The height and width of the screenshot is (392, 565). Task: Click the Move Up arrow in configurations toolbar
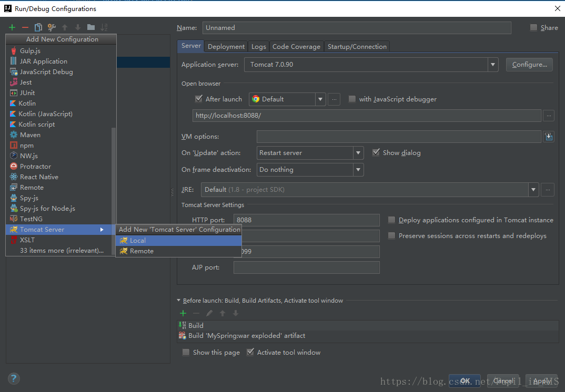click(x=65, y=27)
